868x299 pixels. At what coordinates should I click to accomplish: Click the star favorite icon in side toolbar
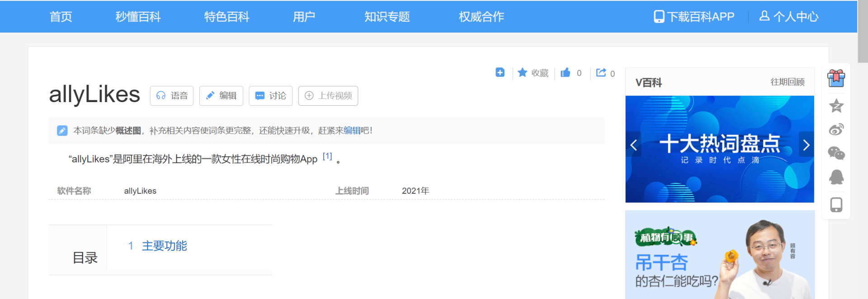pyautogui.click(x=836, y=106)
